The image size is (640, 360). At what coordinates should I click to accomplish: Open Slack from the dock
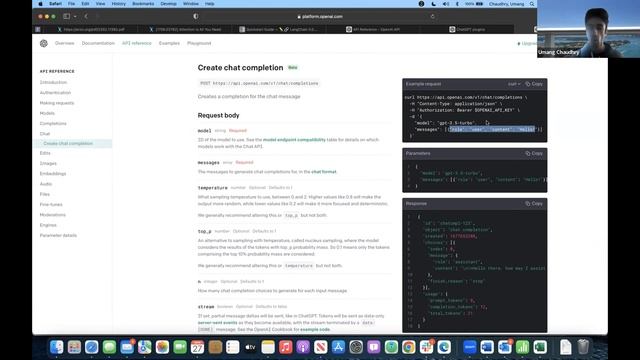click(427, 347)
